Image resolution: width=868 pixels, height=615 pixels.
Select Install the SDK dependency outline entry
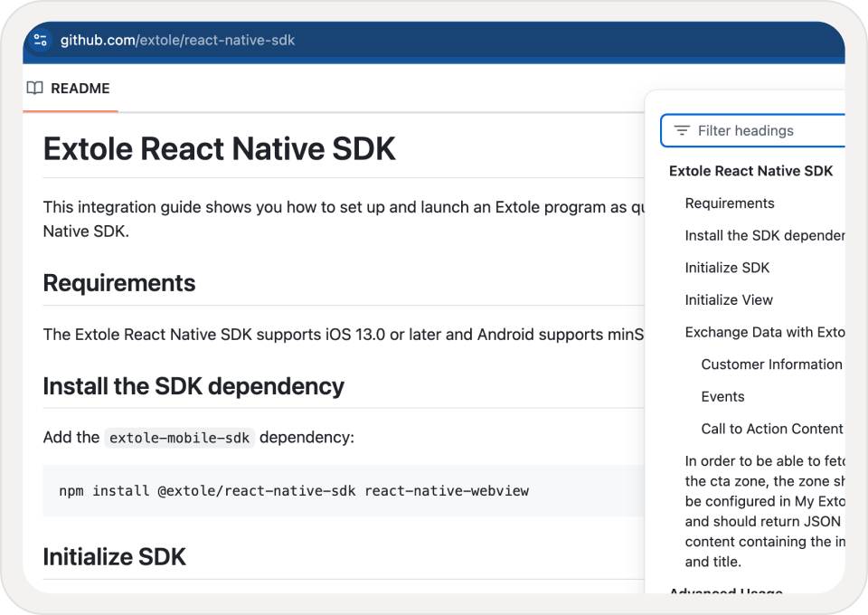(x=765, y=235)
